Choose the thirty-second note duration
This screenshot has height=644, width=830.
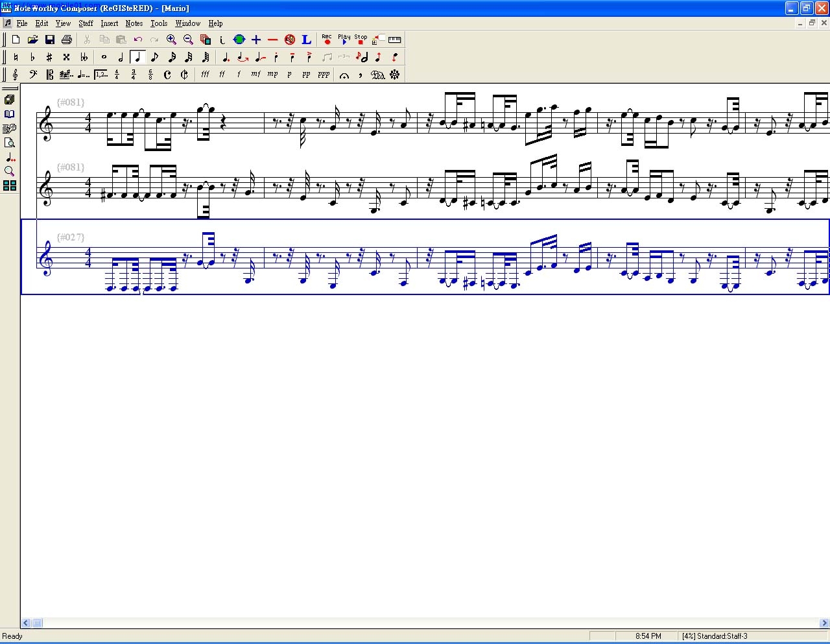[x=189, y=57]
